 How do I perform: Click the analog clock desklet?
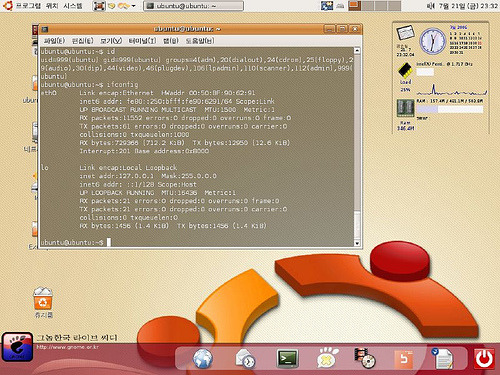tap(433, 41)
